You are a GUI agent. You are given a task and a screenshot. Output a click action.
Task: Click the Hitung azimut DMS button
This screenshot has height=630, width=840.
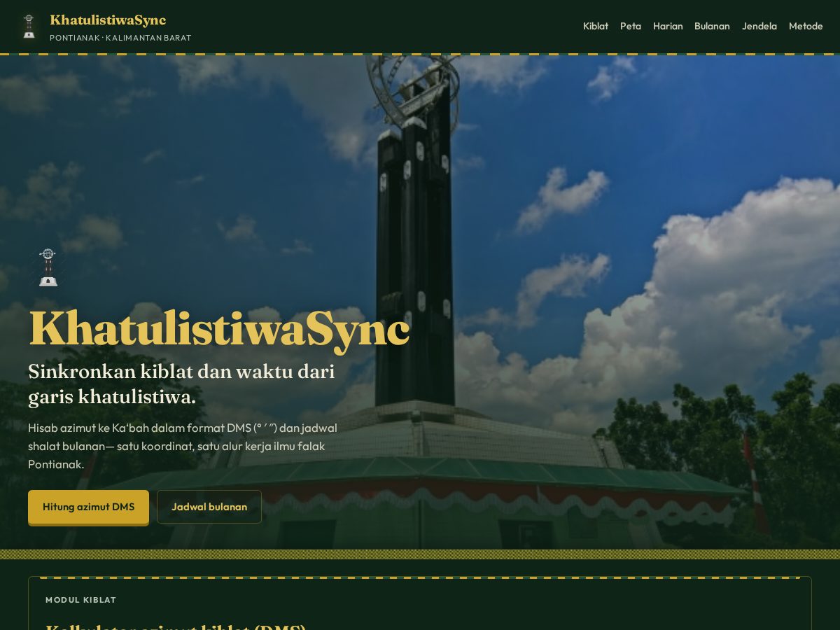tap(89, 507)
